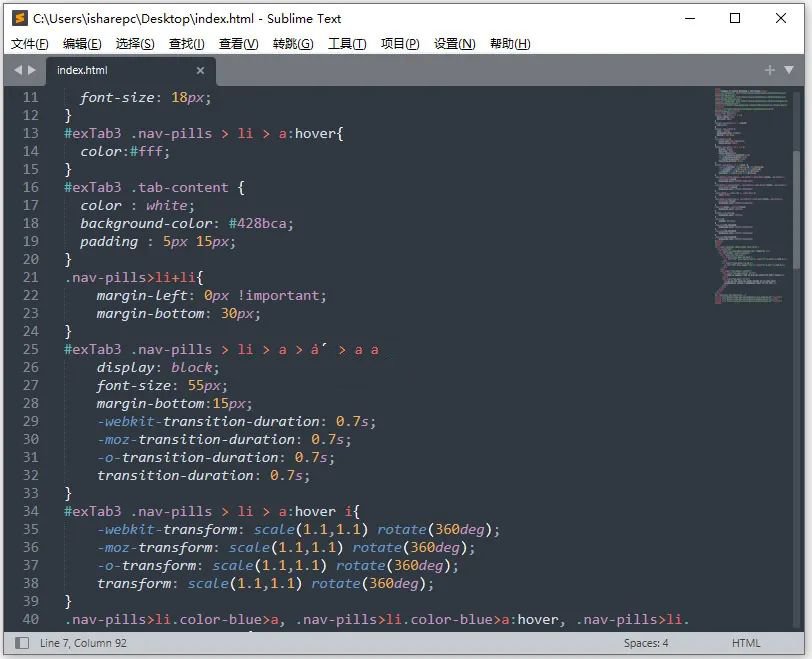Viewport: 812px width, 659px height.
Task: Click '-moz-transition-duration' property
Action: (196, 440)
